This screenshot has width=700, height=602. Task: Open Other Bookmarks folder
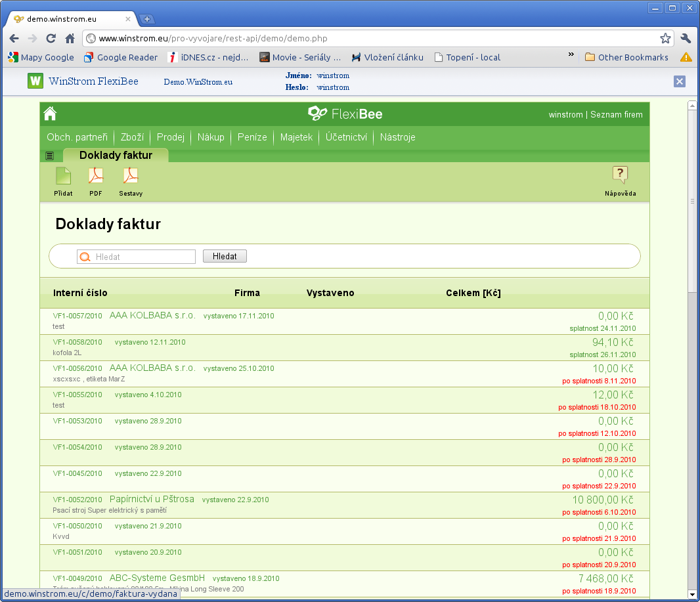click(x=626, y=57)
